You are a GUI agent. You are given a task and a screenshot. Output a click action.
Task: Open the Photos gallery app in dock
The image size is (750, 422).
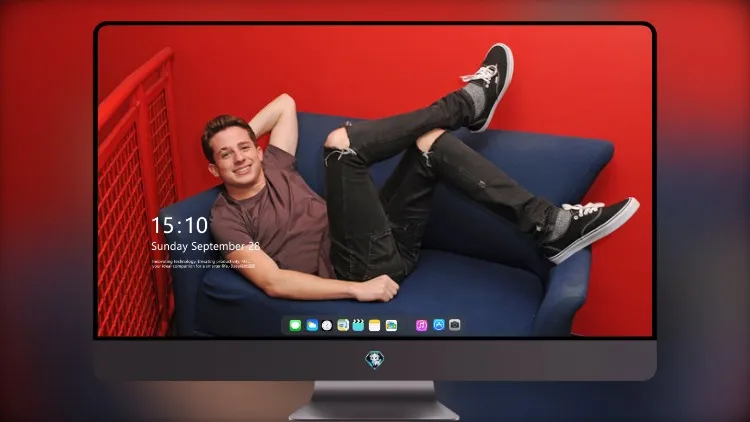tap(391, 325)
